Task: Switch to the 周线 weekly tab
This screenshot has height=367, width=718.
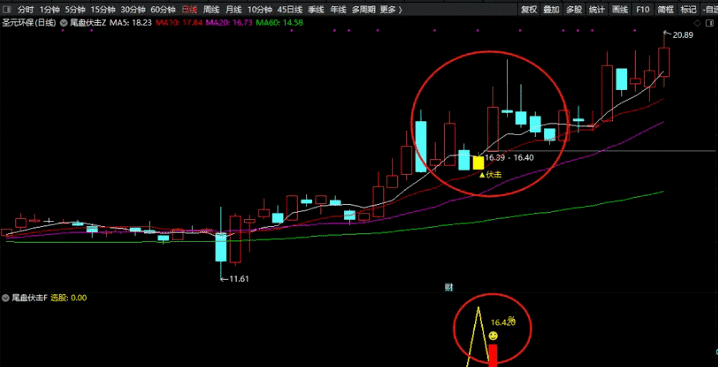Action: [x=212, y=9]
